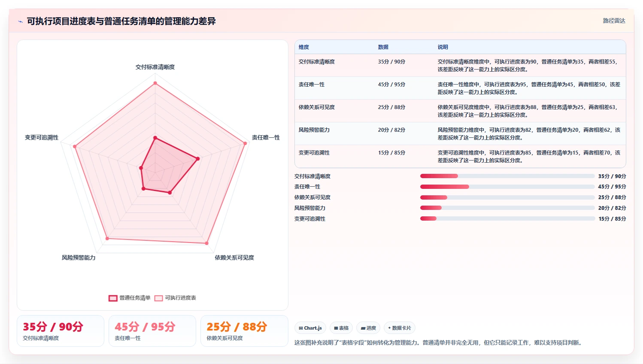Click the 交付标准清晰度 progress bar
Screen dimensions: 643x364
(x=507, y=176)
